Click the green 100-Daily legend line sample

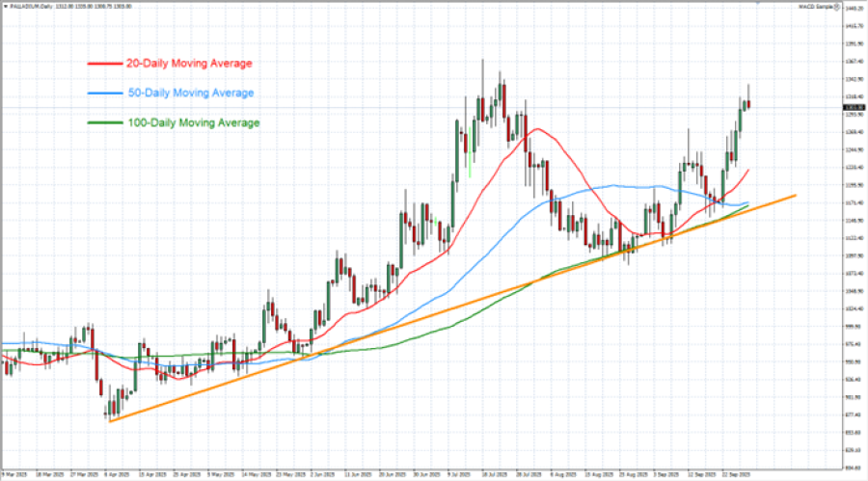click(x=104, y=123)
